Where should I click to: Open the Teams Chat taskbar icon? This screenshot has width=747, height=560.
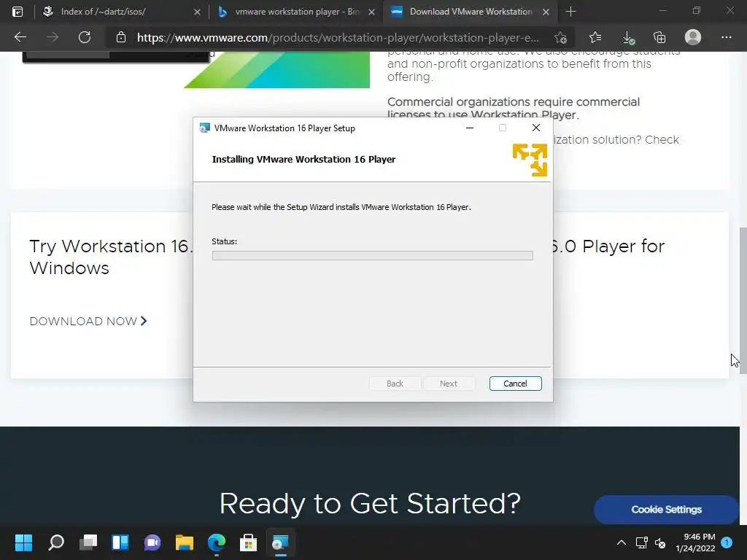point(152,542)
